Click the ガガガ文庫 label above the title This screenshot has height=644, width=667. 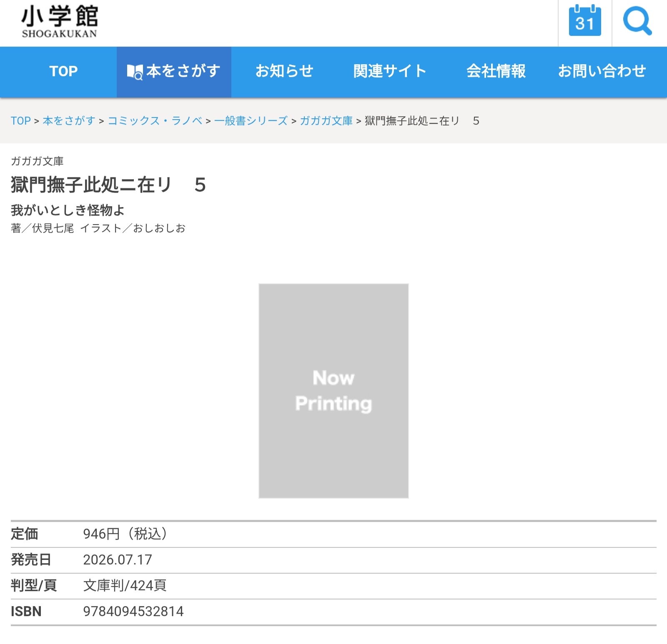[x=37, y=161]
